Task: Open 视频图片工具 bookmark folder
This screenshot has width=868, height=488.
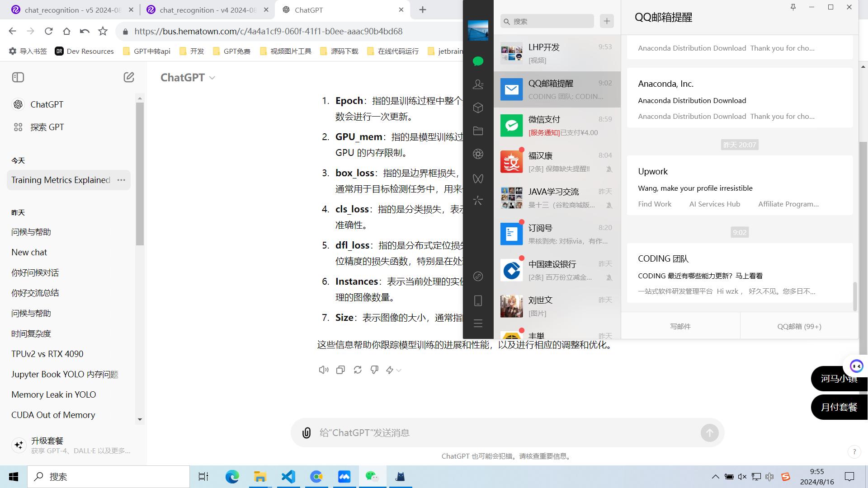Action: [286, 51]
